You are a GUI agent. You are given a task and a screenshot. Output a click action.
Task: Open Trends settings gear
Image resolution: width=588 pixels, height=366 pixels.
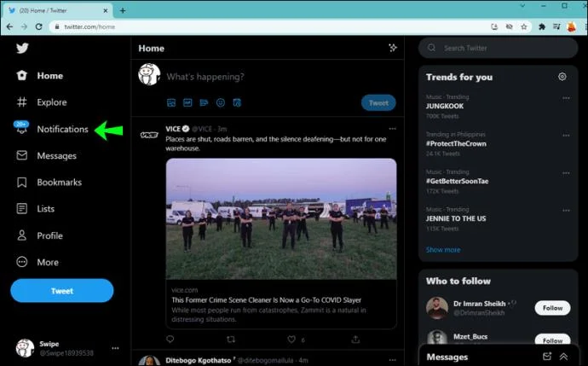coord(562,77)
